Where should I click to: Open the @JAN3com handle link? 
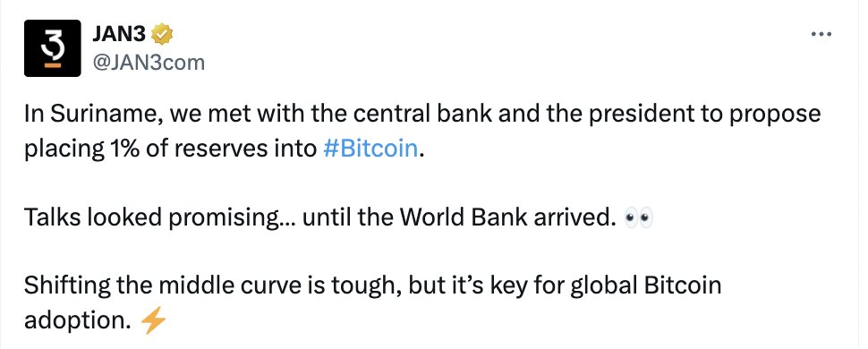(x=150, y=63)
